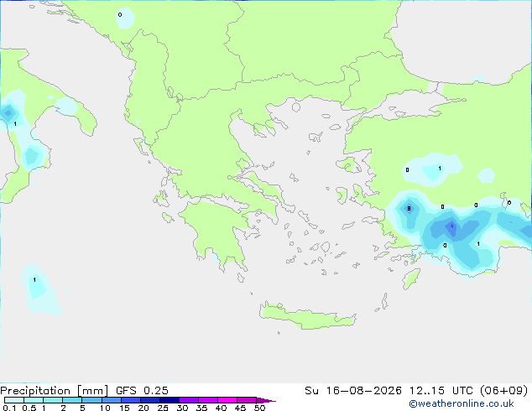Click the legend tick label '0.1'
The image size is (532, 411).
click(9, 408)
